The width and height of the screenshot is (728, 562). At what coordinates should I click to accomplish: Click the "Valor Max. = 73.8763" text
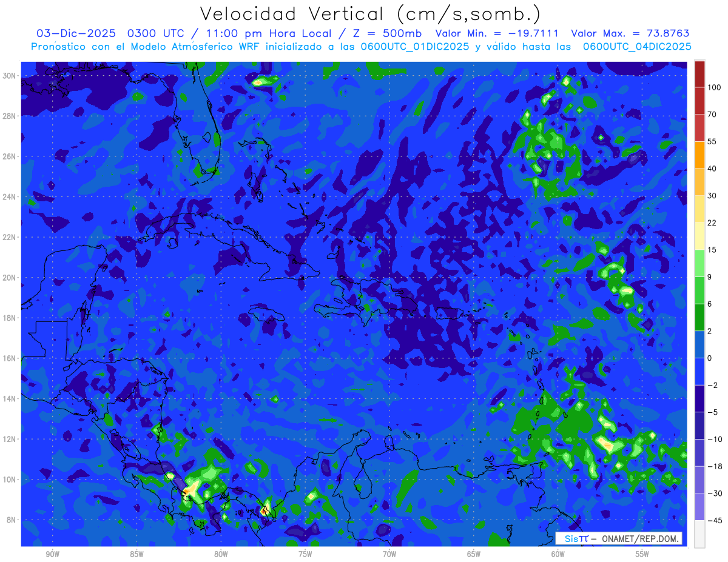click(630, 33)
